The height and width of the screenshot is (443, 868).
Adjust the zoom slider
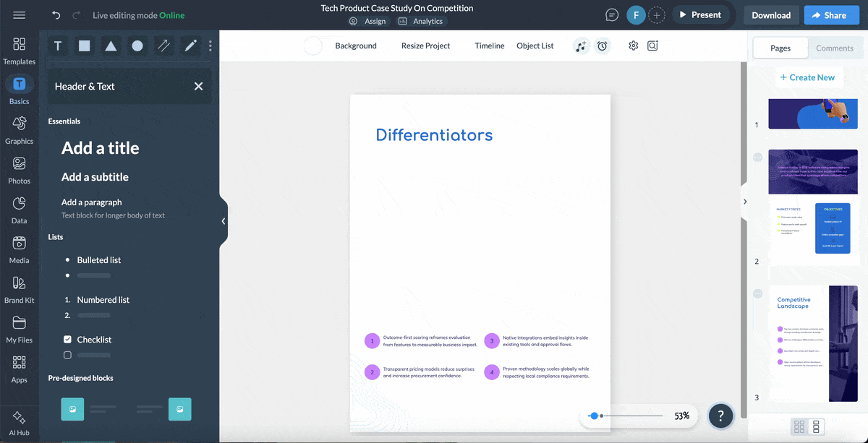595,416
